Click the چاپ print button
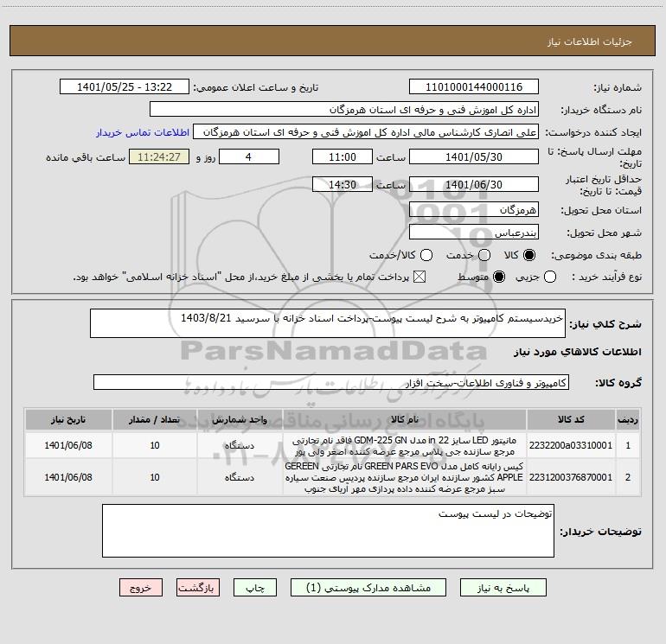The image size is (666, 644). point(255,588)
